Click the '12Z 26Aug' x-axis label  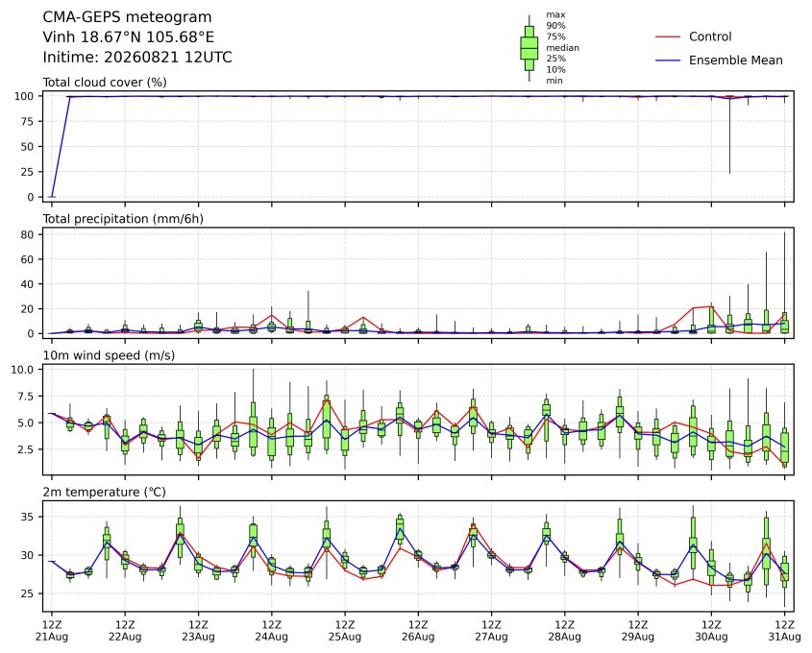point(418,631)
